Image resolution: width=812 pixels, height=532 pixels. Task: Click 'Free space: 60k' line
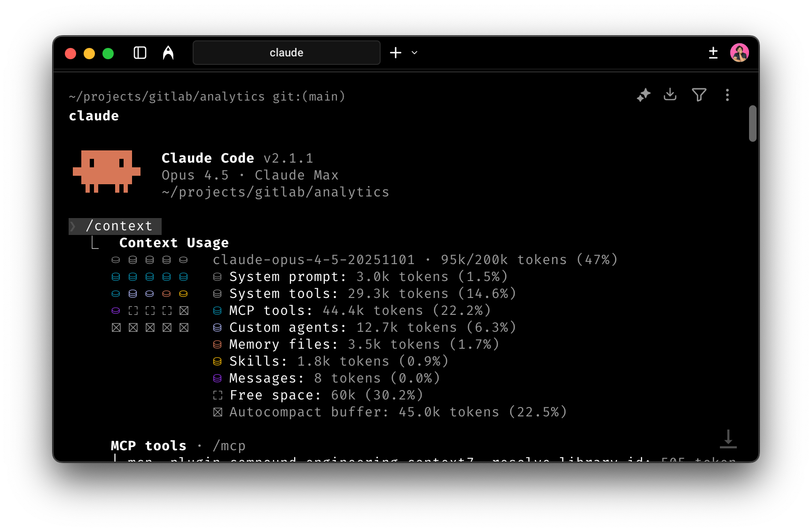pos(318,395)
